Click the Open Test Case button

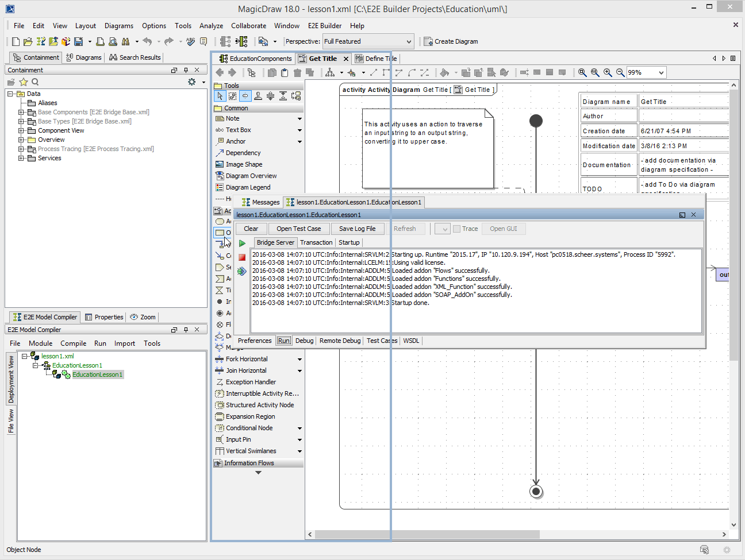pyautogui.click(x=299, y=229)
